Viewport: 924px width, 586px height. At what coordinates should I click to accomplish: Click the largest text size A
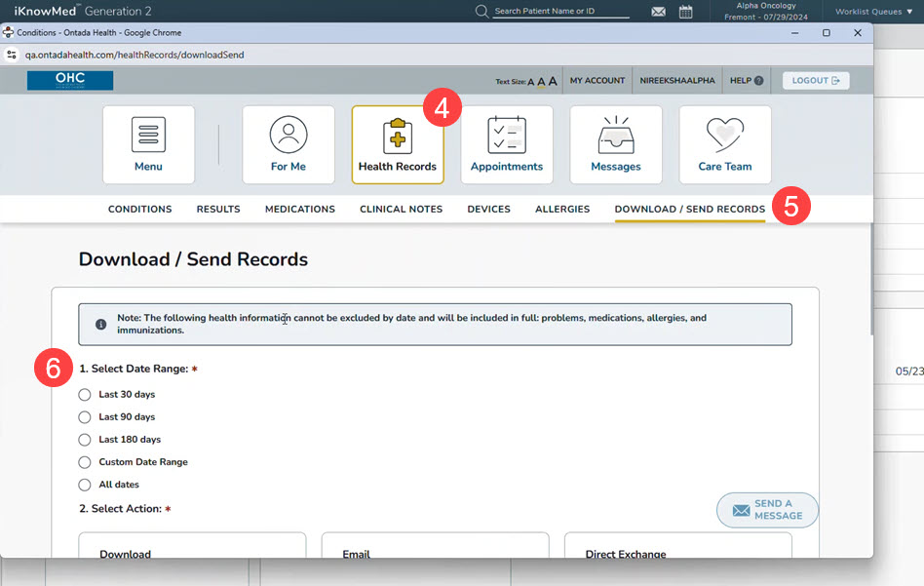pyautogui.click(x=553, y=81)
